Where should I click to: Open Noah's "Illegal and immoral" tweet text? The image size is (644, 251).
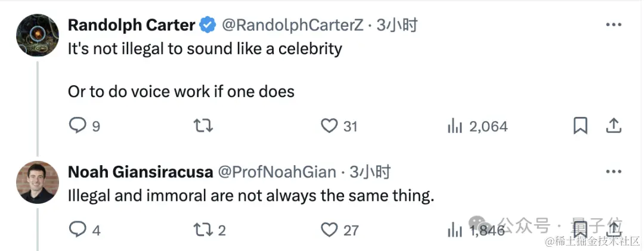coord(250,196)
